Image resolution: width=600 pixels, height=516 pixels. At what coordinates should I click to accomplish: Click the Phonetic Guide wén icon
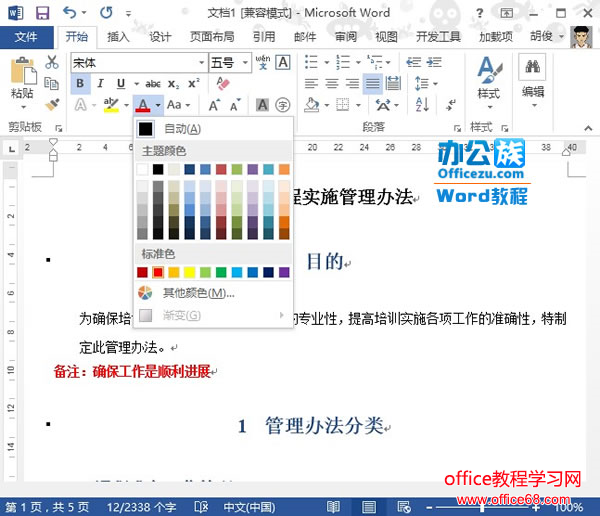(263, 62)
